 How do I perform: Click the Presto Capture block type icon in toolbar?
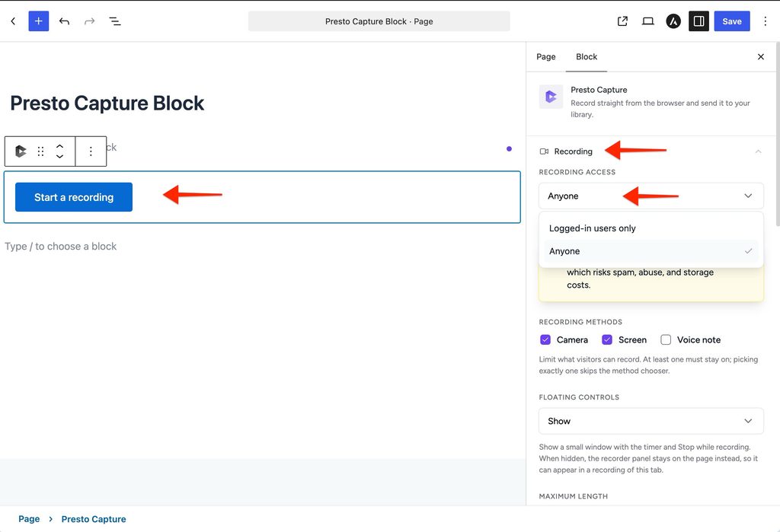tap(21, 151)
